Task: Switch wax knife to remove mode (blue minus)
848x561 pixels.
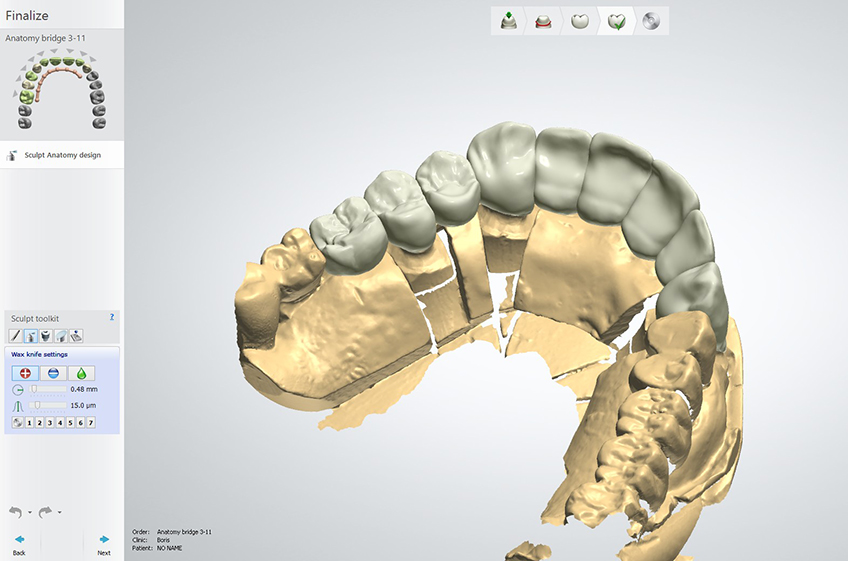Action: (x=53, y=372)
